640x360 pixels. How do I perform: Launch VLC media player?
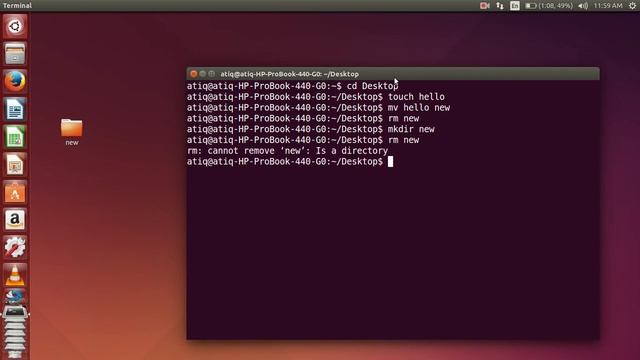(15, 275)
